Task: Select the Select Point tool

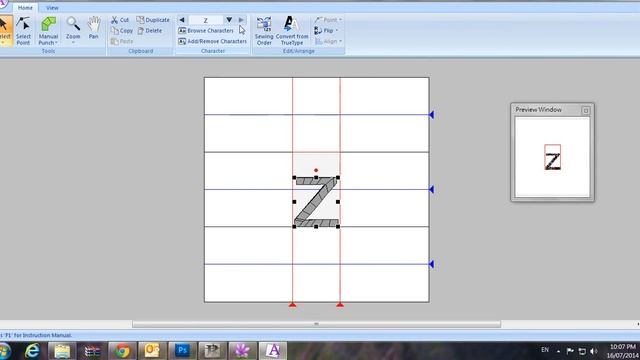Action: click(23, 31)
